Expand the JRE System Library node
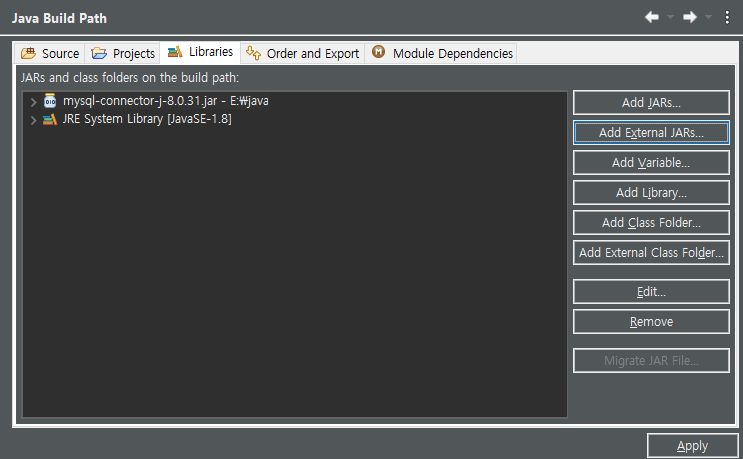 pos(33,120)
